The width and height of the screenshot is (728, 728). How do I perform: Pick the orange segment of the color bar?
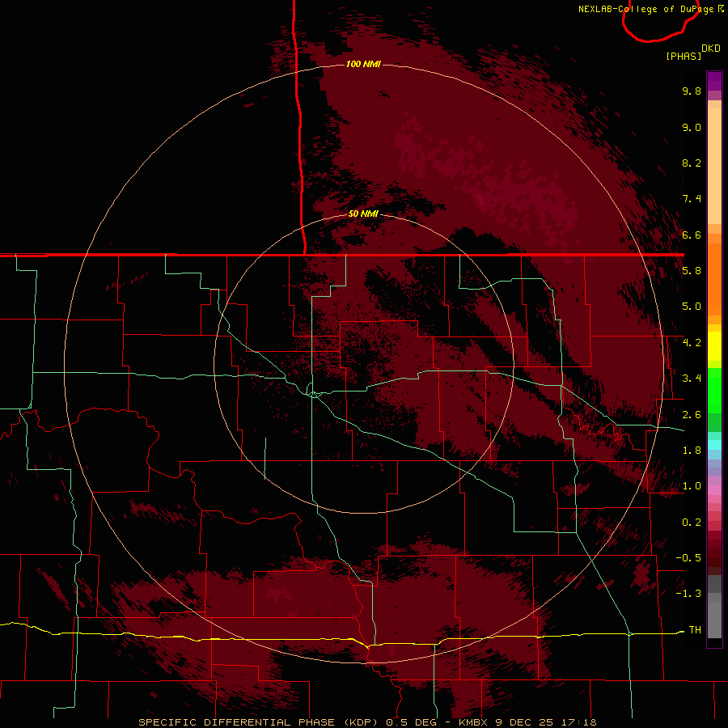714,280
